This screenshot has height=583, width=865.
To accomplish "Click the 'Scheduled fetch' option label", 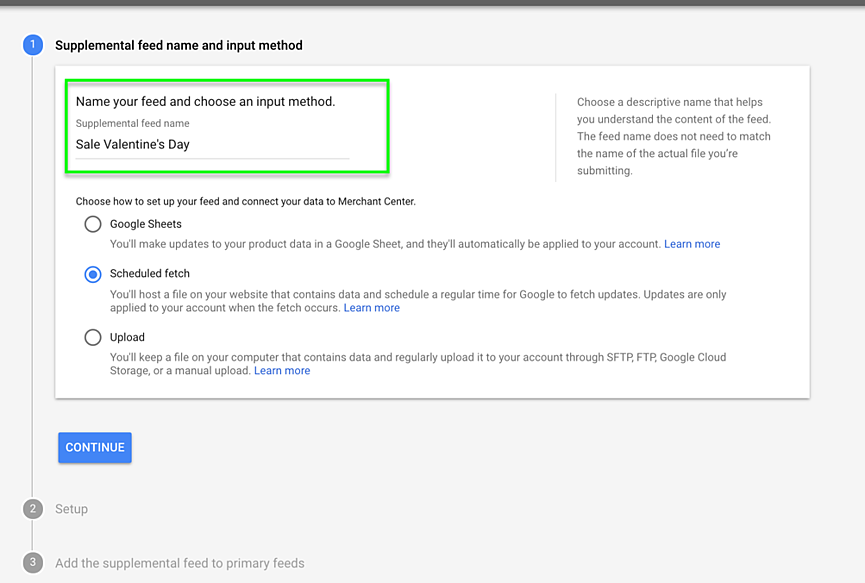I will 150,273.
